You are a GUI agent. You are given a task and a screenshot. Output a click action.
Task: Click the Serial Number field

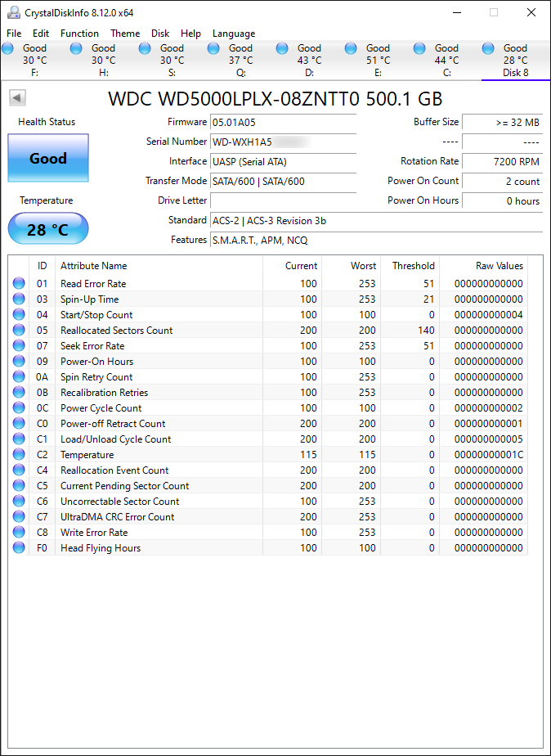coord(283,142)
